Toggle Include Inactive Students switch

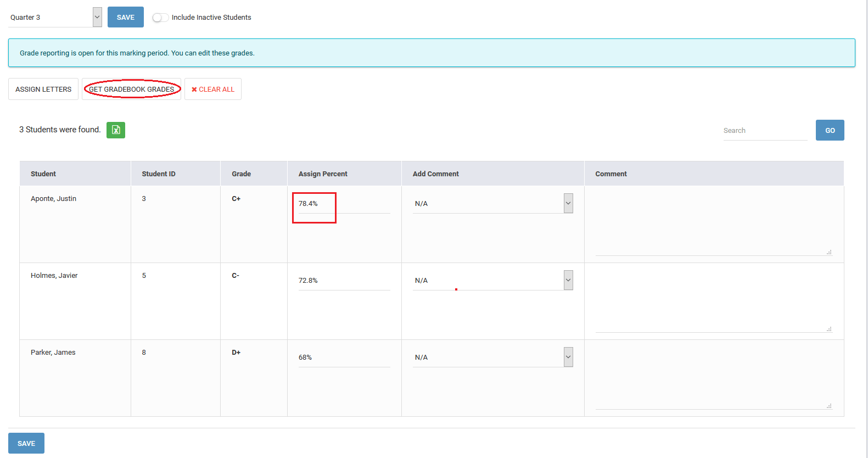point(160,18)
